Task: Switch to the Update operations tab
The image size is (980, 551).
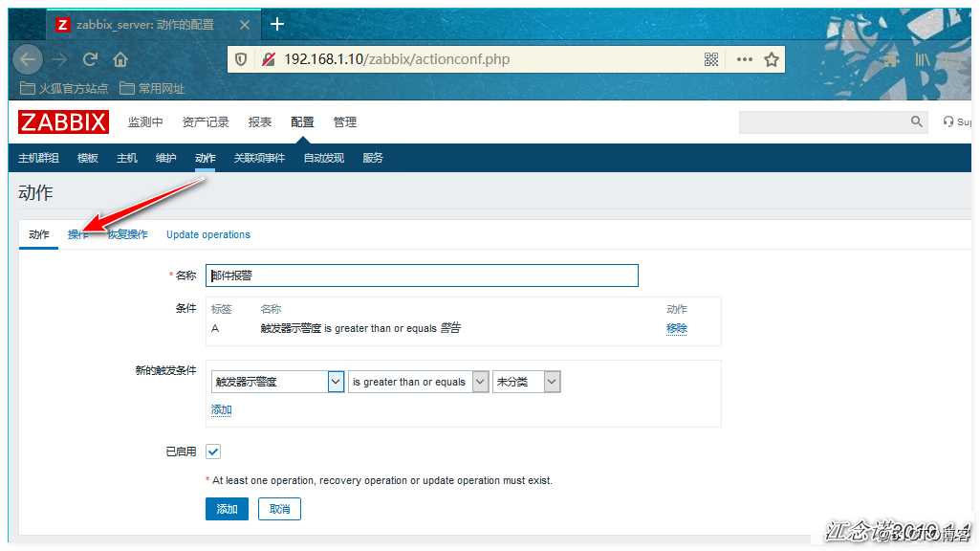Action: click(207, 234)
